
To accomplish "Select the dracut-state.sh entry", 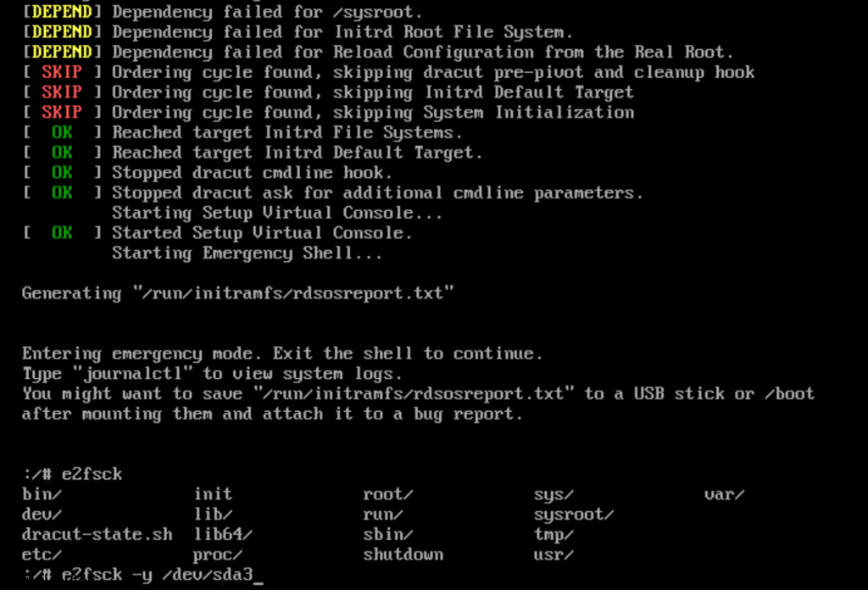I will tap(97, 534).
